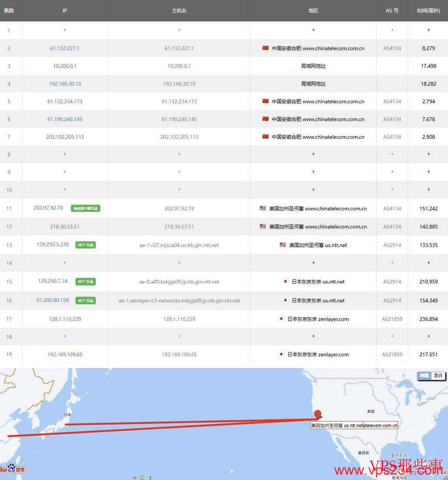448x480 pixels.
Task: Click the 日本 label on the map
Action: 68,415
